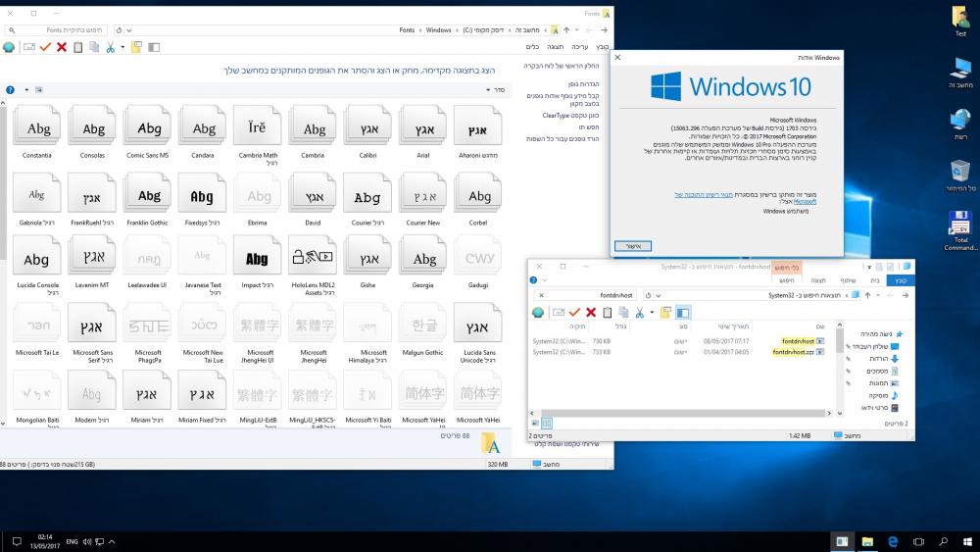Click the copy icon in System32 search window toolbar
The image size is (980, 552).
click(623, 312)
